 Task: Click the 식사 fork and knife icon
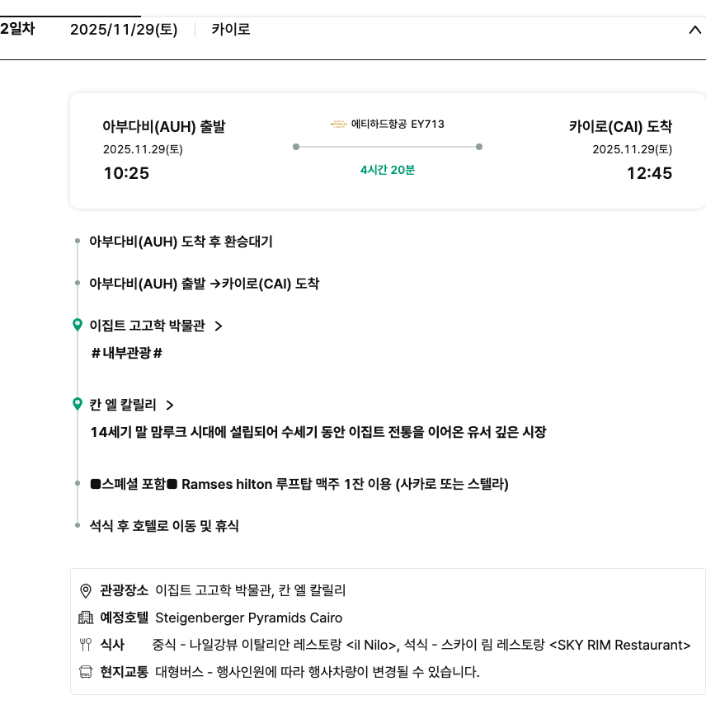[x=85, y=645]
